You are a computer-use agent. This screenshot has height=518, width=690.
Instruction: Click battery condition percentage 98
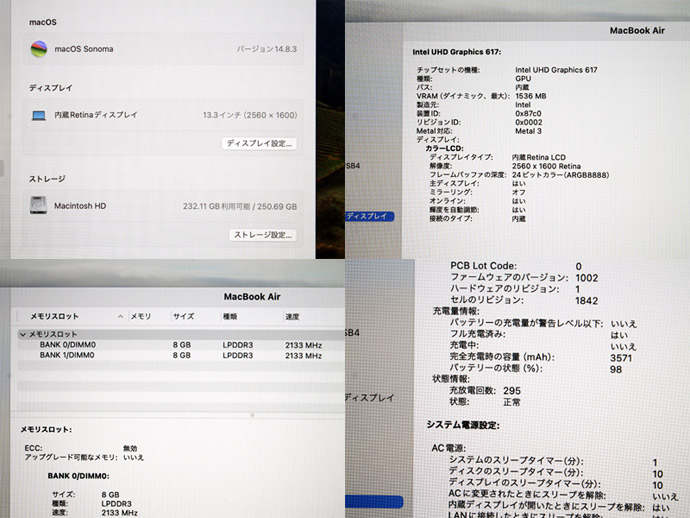(616, 370)
